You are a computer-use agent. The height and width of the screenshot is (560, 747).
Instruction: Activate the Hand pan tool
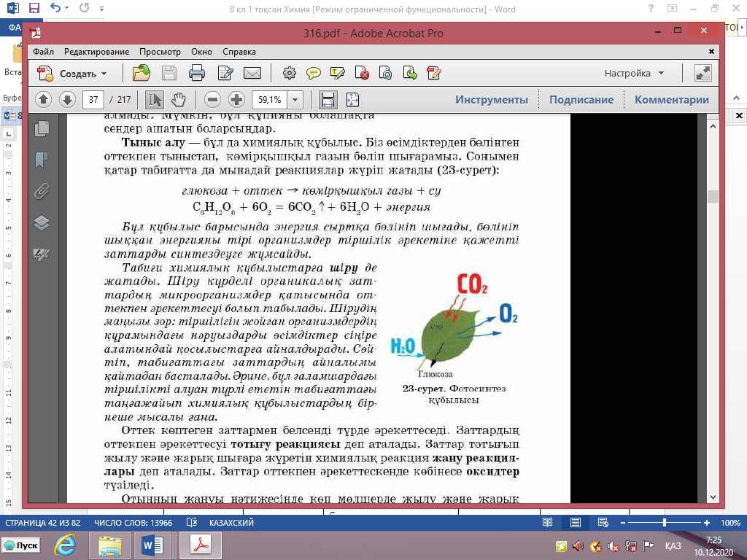(178, 100)
